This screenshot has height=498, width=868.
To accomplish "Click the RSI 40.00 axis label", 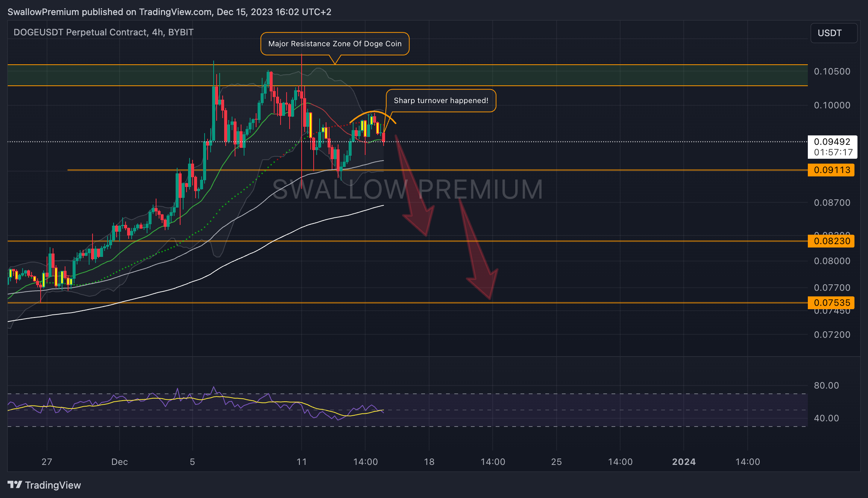I will tap(826, 418).
